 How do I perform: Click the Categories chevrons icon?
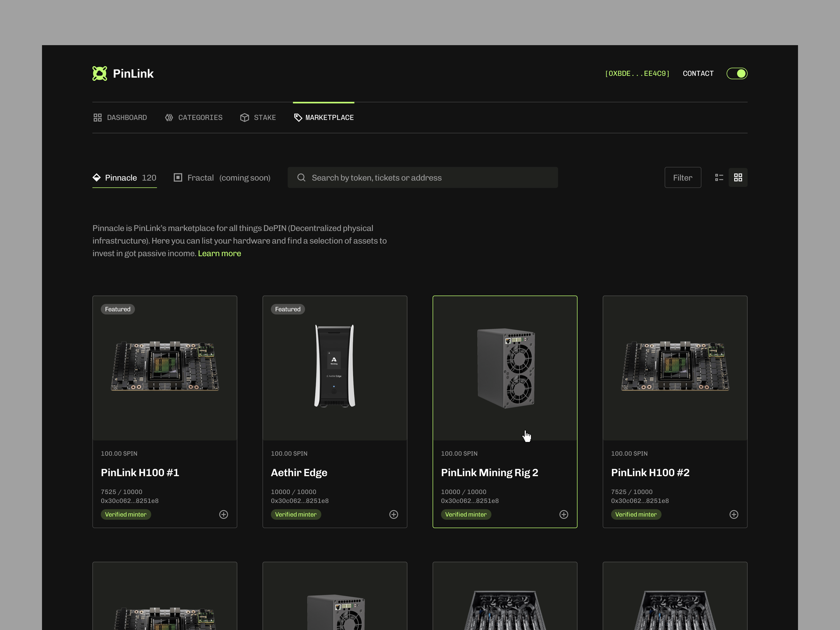[169, 117]
